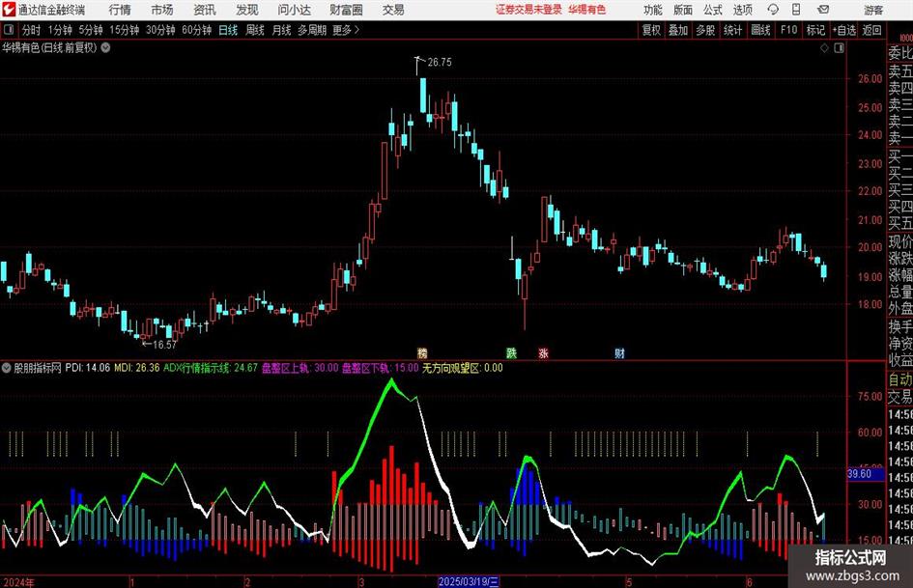
Task: Click the 画线 drawing tools button
Action: 761,30
